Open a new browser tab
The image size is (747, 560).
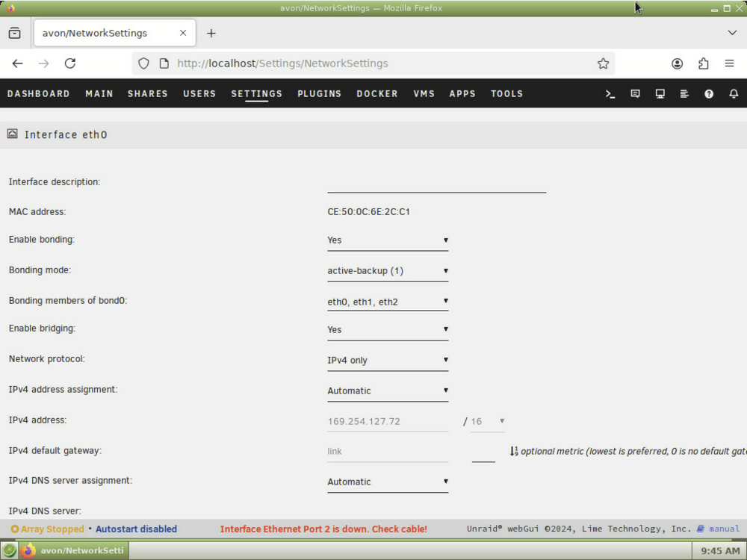[x=211, y=33]
